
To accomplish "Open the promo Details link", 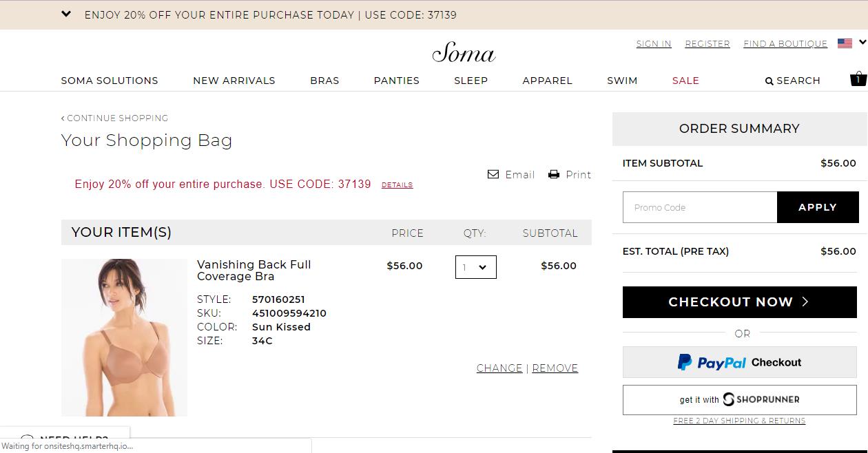I will (x=397, y=185).
